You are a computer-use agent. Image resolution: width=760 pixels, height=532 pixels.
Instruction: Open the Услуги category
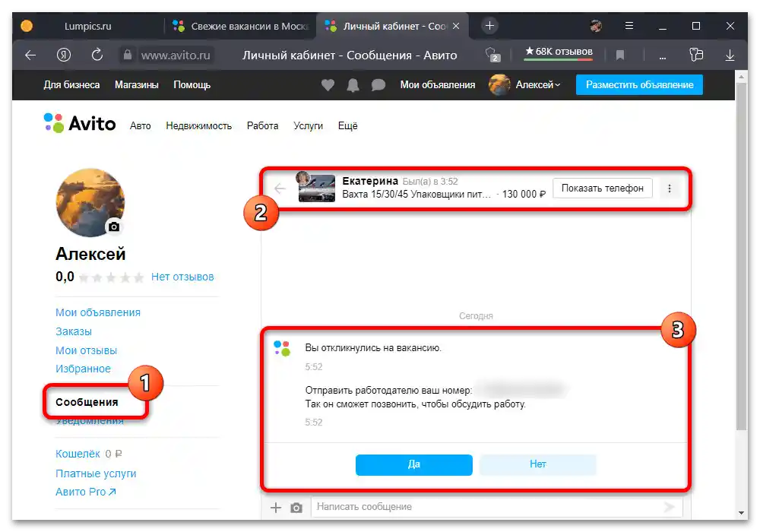tap(308, 126)
